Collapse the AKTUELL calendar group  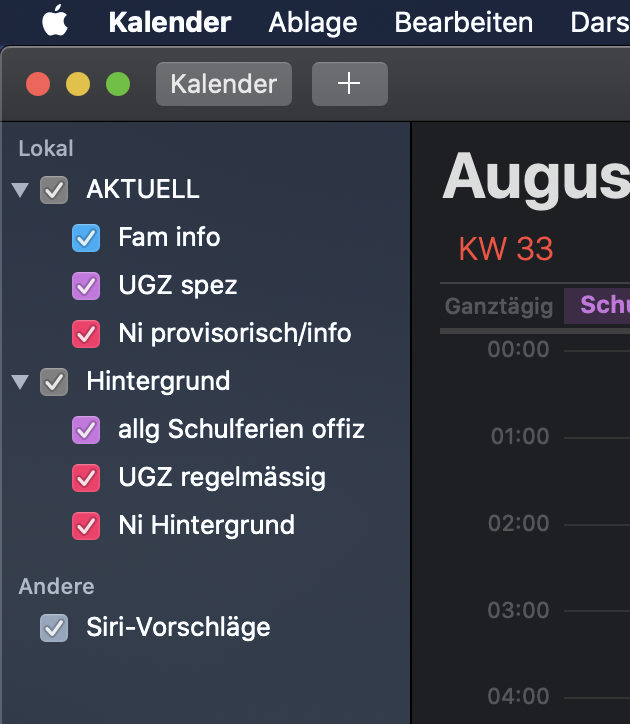[20, 190]
